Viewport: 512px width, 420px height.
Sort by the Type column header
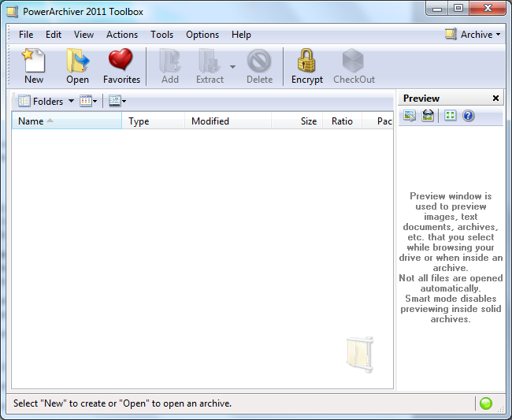pyautogui.click(x=153, y=121)
